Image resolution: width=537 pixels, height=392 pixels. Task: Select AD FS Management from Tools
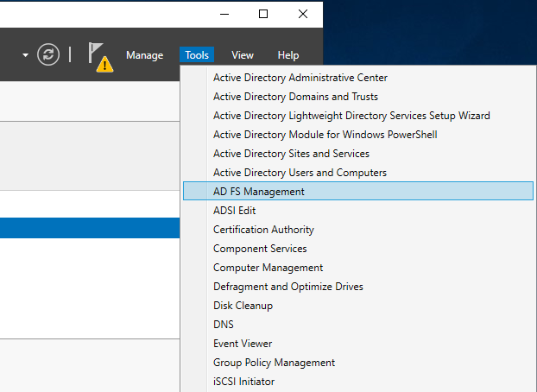point(258,192)
